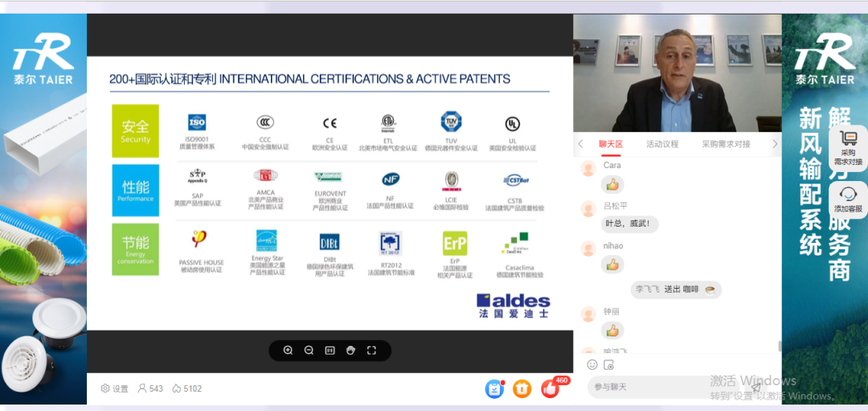Click the red thumbs-up like button

pyautogui.click(x=550, y=388)
